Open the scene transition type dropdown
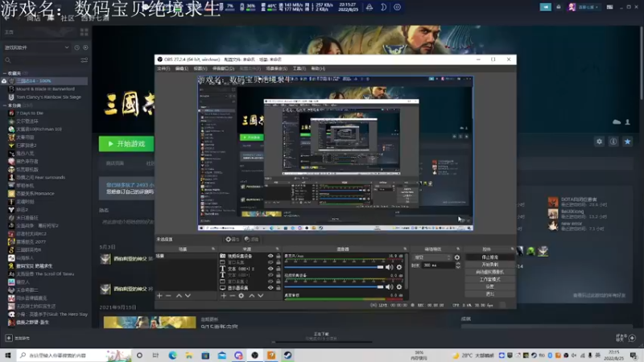Image resolution: width=644 pixels, height=362 pixels. click(432, 257)
